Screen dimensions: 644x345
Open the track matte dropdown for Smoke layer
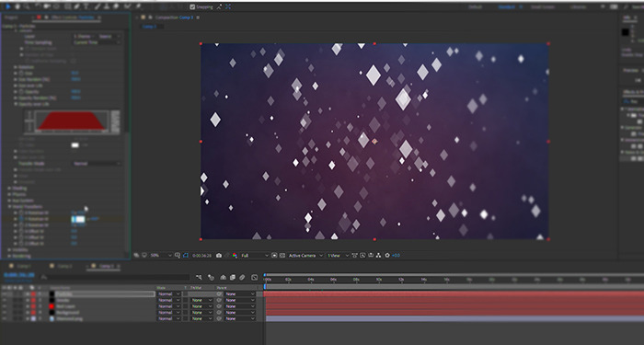[201, 300]
